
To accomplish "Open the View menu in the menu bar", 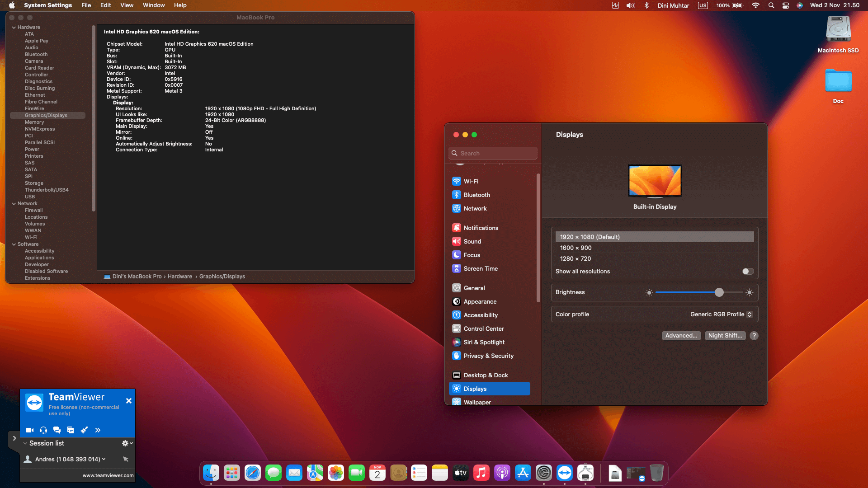I will coord(127,5).
